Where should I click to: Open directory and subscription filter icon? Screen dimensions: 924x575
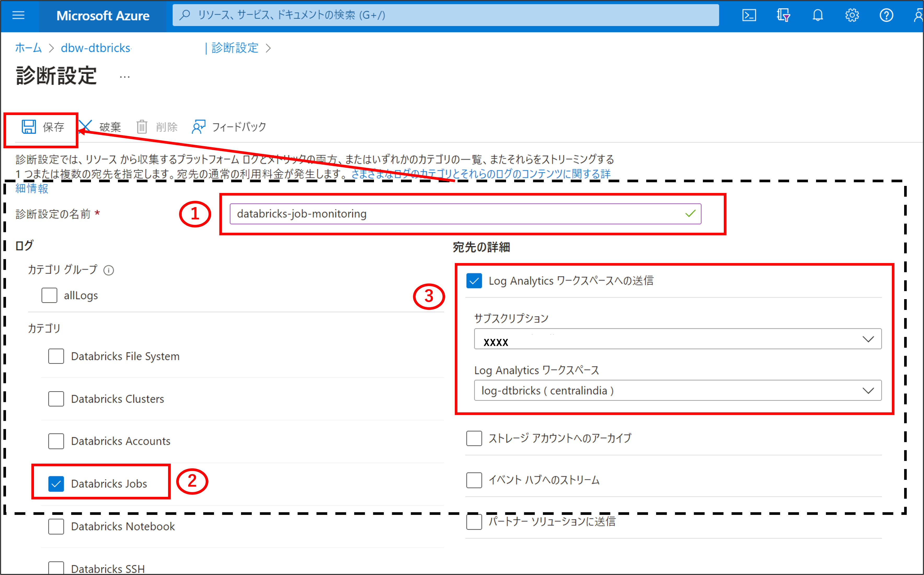click(x=783, y=15)
